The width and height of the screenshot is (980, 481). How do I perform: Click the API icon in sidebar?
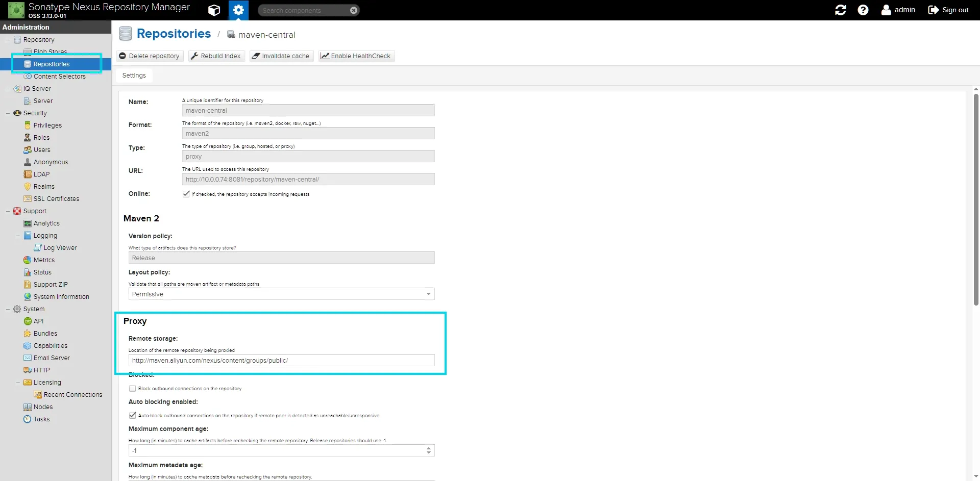click(x=28, y=321)
